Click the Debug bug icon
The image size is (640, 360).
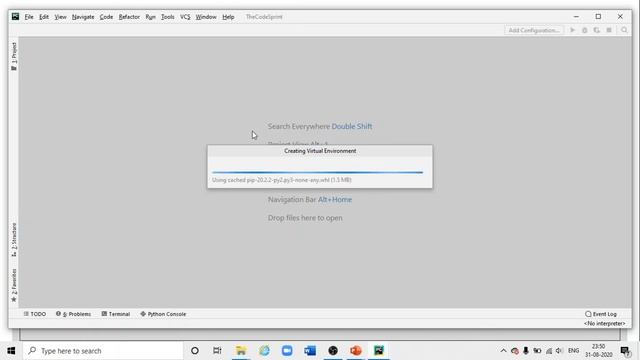pos(584,30)
